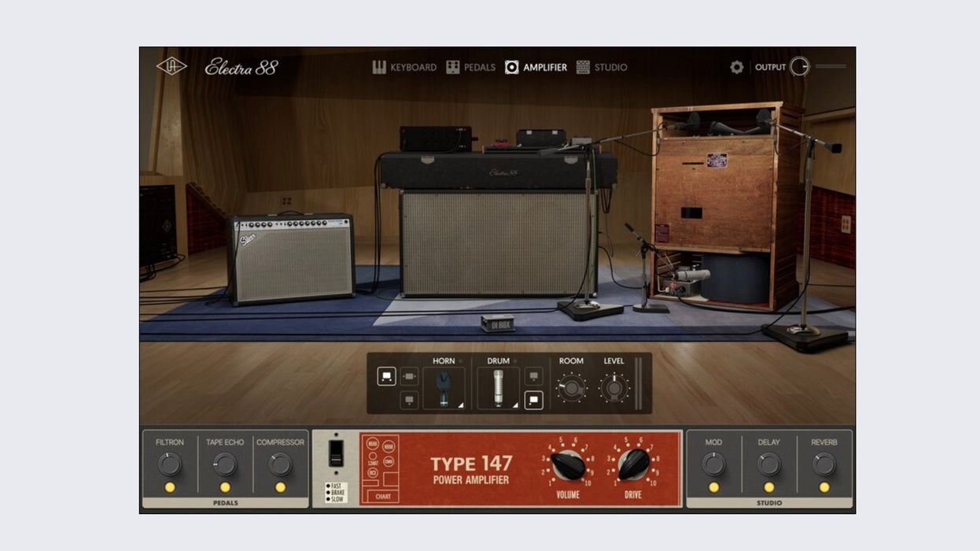Screen dimensions: 980x551
Task: Click the FILTRON knob
Action: pos(170,464)
